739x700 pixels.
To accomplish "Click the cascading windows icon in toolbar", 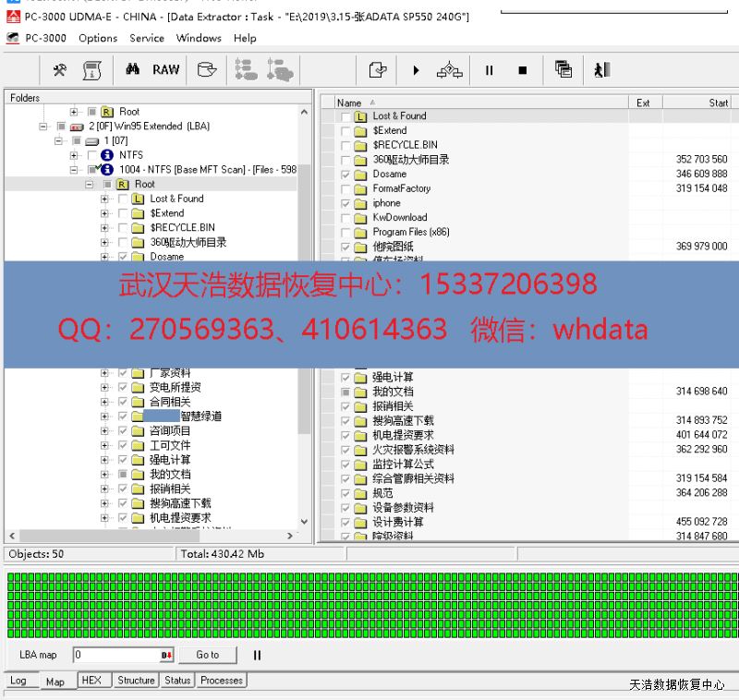I will [x=563, y=70].
